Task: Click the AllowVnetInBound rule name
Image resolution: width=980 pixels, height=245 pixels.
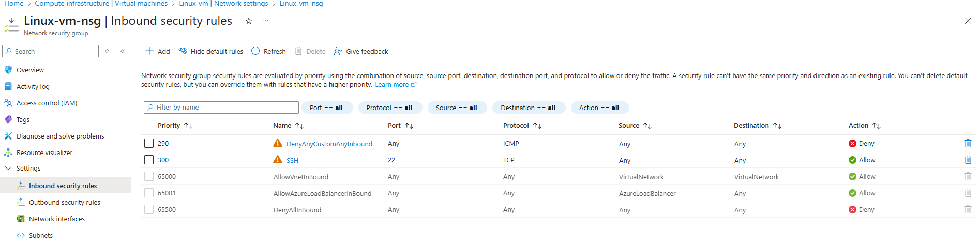Action: [301, 177]
